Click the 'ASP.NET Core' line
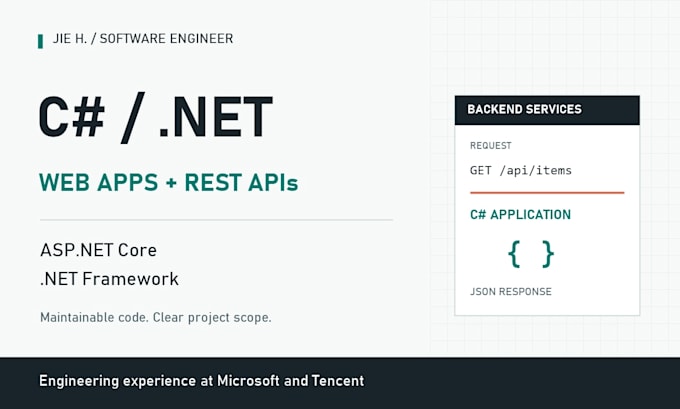The height and width of the screenshot is (409, 680). pos(98,250)
